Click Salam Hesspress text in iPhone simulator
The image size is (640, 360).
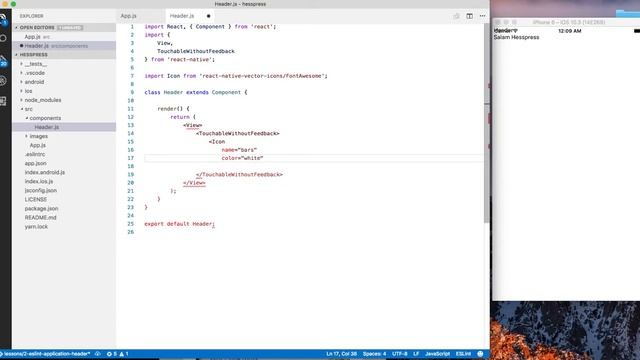(516, 38)
